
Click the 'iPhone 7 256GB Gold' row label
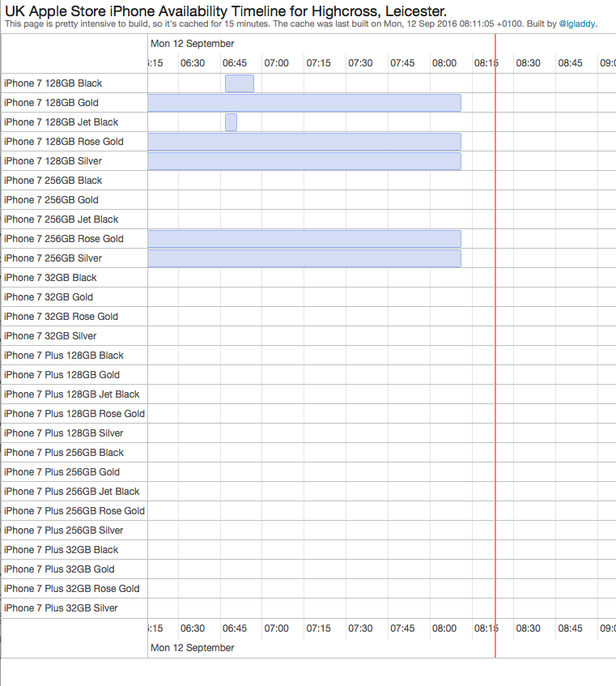coord(51,199)
